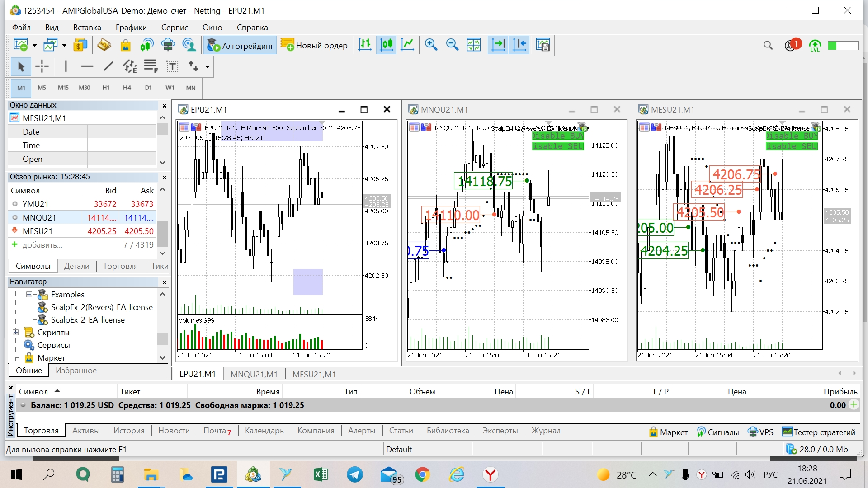Select the MESU21 row in market watch
The height and width of the screenshot is (488, 868).
(x=38, y=231)
